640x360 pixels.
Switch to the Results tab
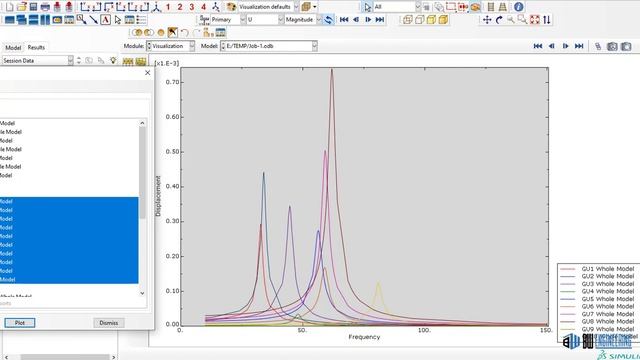(36, 47)
